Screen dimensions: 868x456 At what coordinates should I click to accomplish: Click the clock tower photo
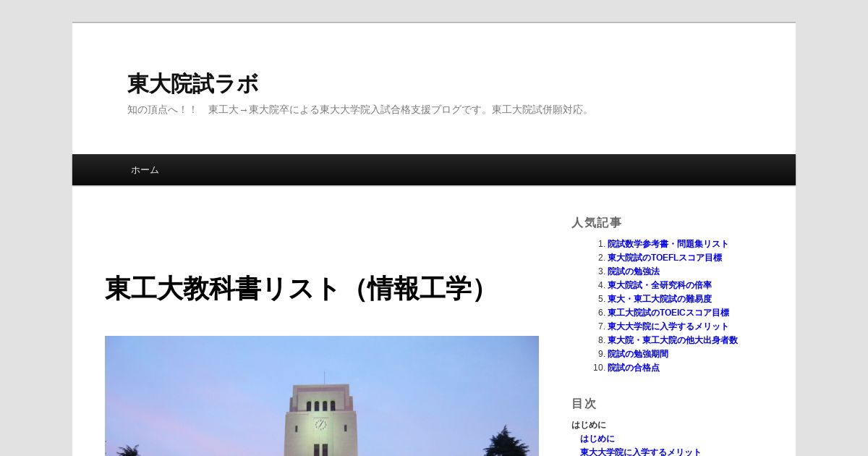click(x=322, y=396)
